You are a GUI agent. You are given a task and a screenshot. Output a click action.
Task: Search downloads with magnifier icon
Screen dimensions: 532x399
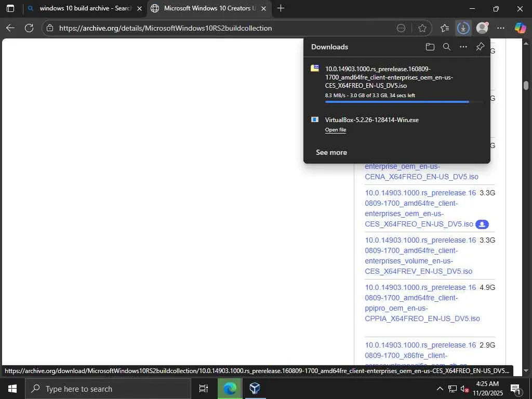pyautogui.click(x=447, y=47)
